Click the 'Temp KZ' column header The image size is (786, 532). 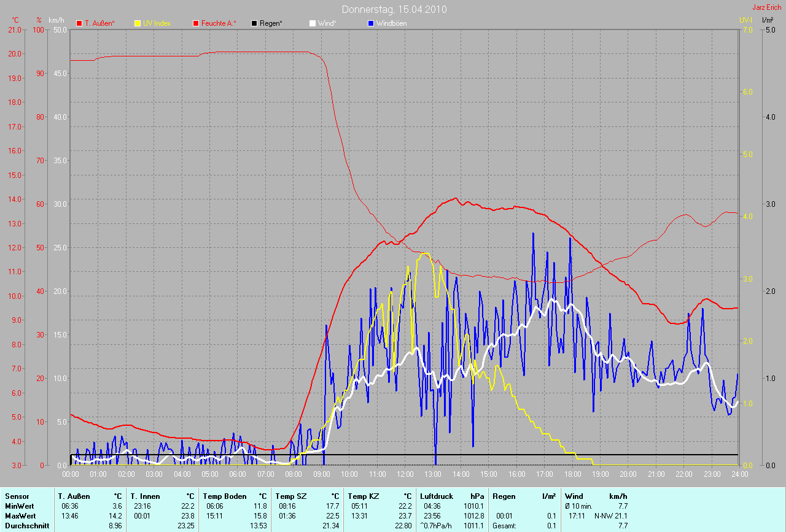[364, 496]
